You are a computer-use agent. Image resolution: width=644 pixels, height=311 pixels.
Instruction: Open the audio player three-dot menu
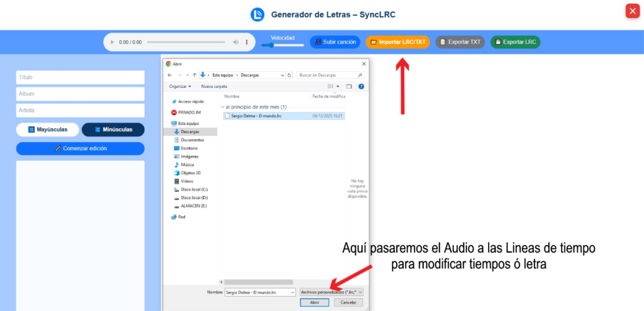[x=247, y=42]
